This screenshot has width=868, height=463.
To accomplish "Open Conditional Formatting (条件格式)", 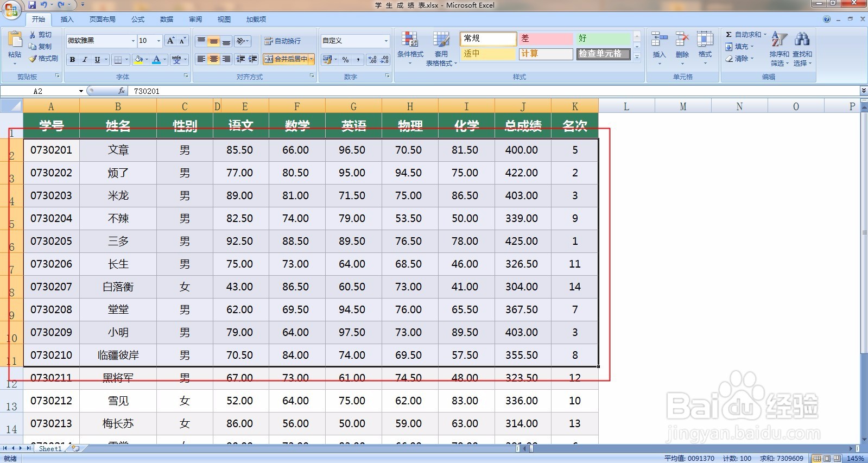I will click(410, 48).
